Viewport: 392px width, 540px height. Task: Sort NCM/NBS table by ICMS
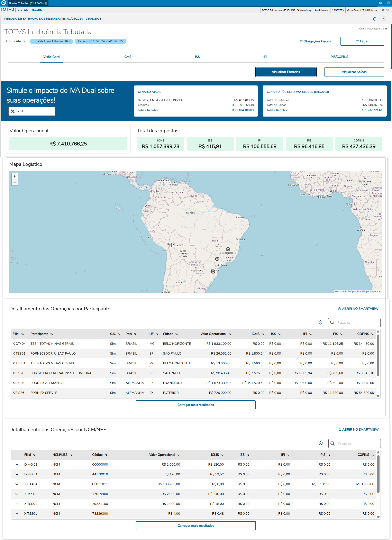[x=222, y=455]
